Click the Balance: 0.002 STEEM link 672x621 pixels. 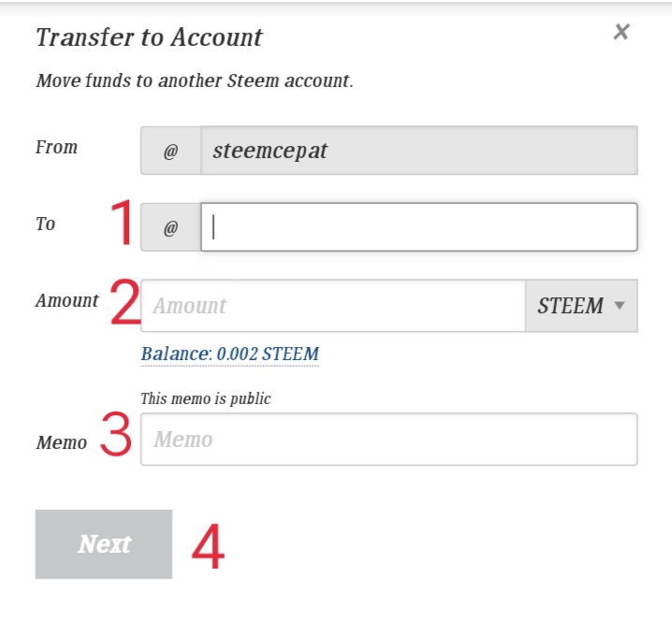point(229,354)
